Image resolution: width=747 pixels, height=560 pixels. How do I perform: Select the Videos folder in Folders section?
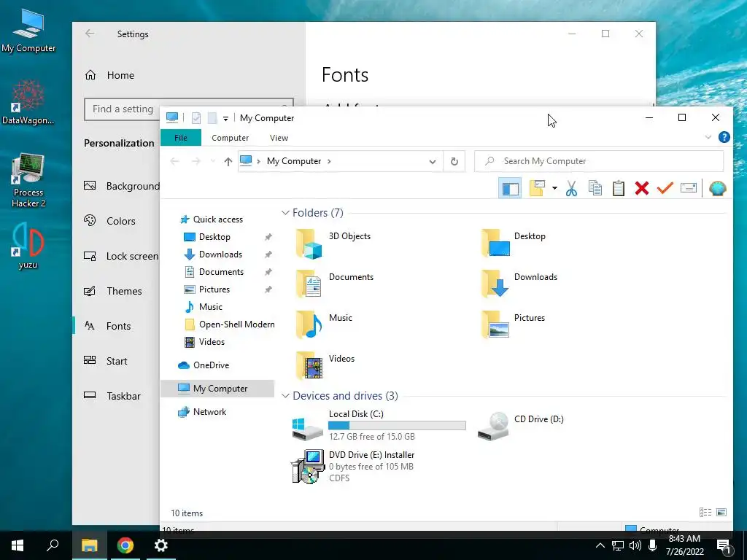pos(325,366)
